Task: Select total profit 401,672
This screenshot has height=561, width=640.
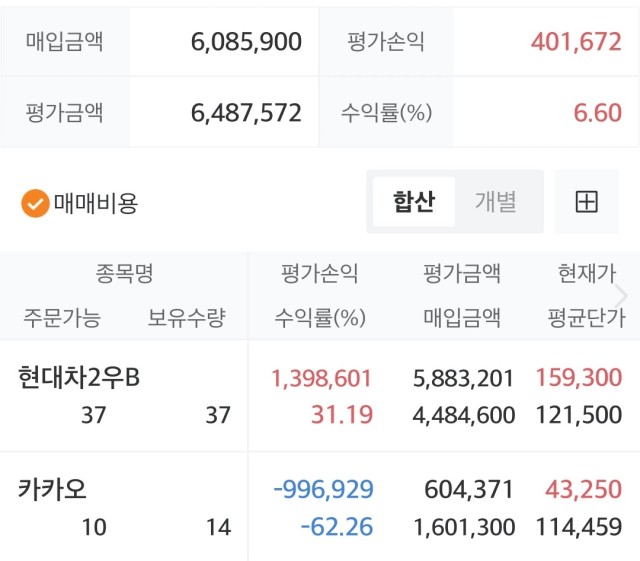Action: tap(576, 42)
